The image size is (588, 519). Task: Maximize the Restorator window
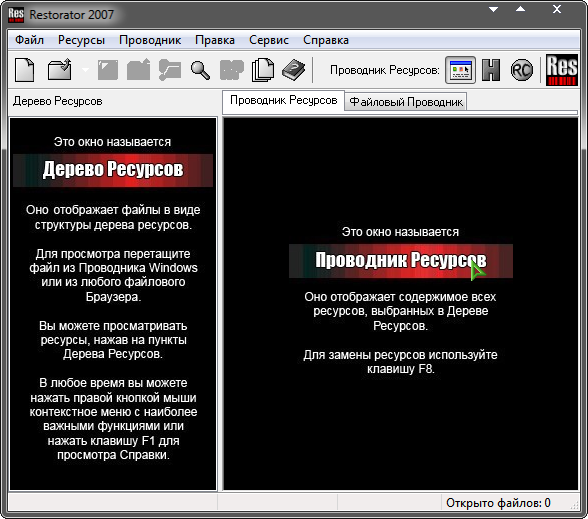click(520, 9)
